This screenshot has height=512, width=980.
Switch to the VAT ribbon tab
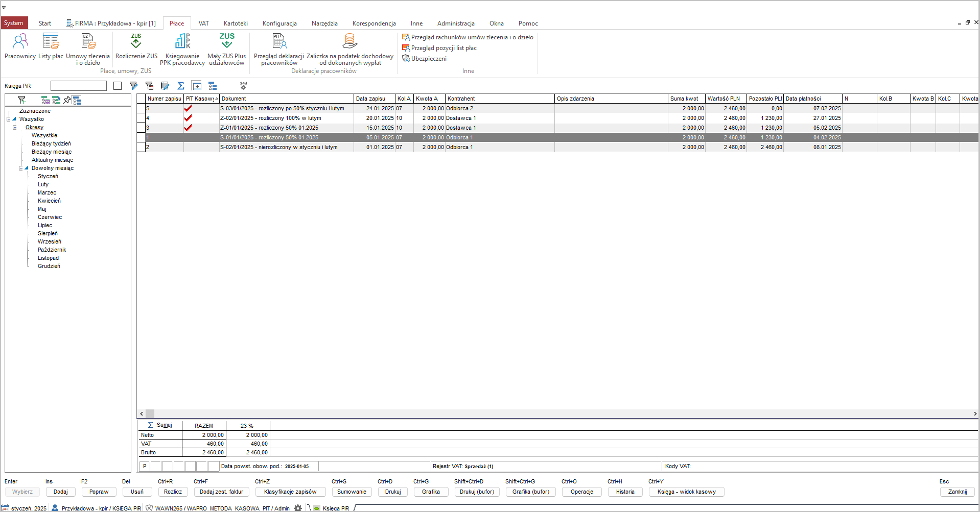click(x=204, y=23)
